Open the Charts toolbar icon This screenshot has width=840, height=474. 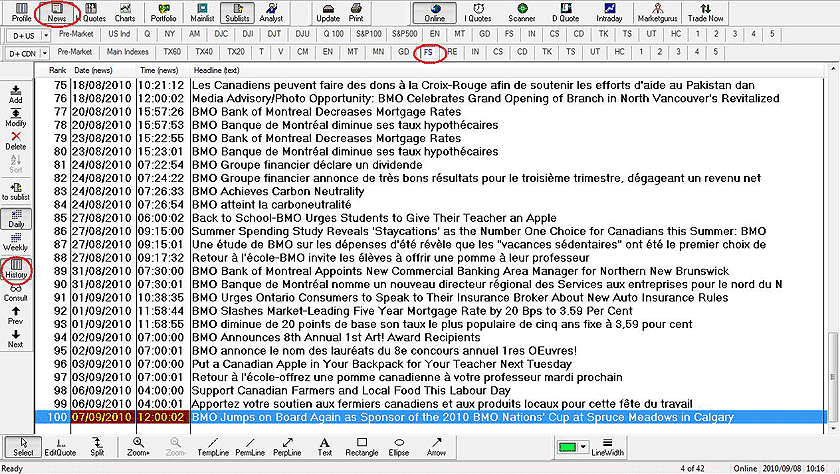pyautogui.click(x=125, y=13)
